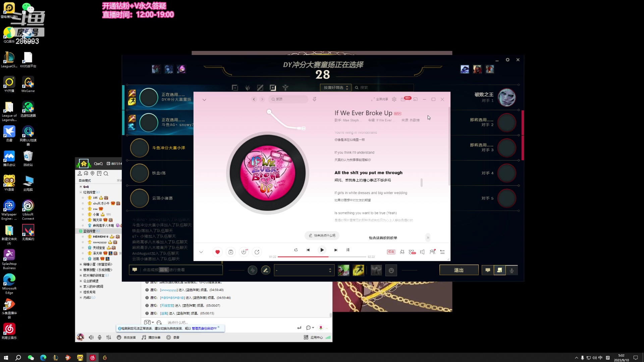The image size is (644, 362).
Task: Open WeChat from the Windows taskbar
Action: click(x=31, y=358)
